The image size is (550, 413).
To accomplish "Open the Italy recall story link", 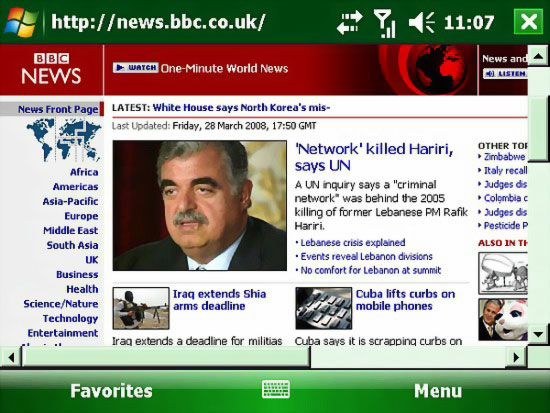I will pos(505,171).
